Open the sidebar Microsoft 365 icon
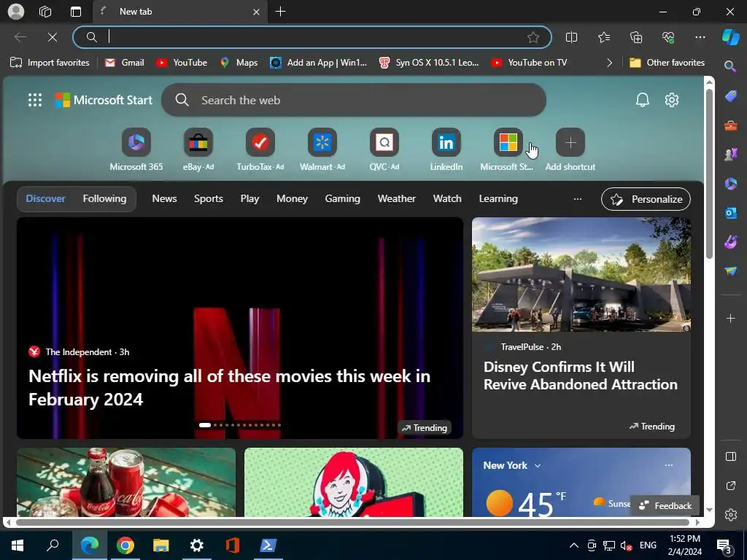This screenshot has height=560, width=747. point(731,183)
